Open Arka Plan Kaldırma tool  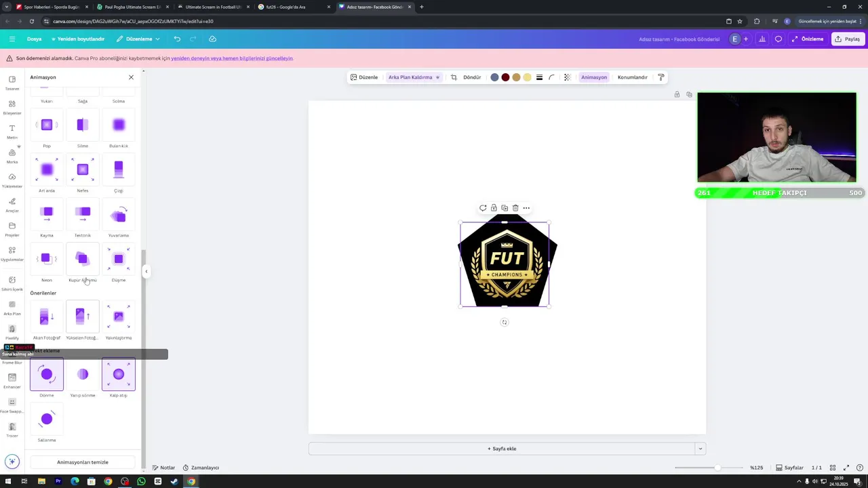coord(414,77)
